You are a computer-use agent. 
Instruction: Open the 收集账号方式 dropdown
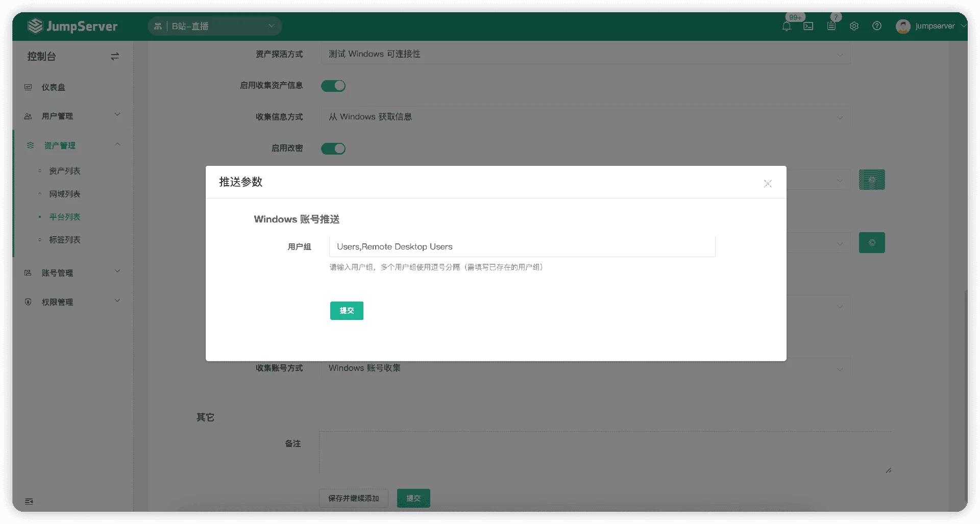coord(585,368)
